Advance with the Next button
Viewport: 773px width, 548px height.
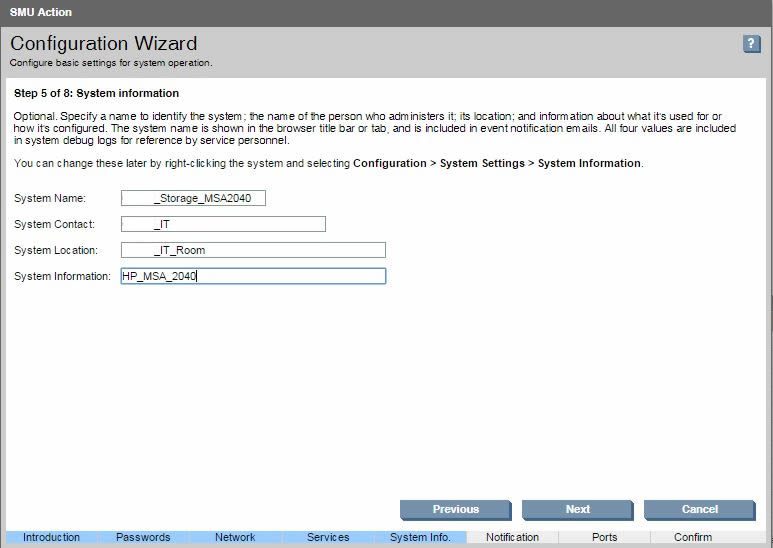(x=577, y=509)
